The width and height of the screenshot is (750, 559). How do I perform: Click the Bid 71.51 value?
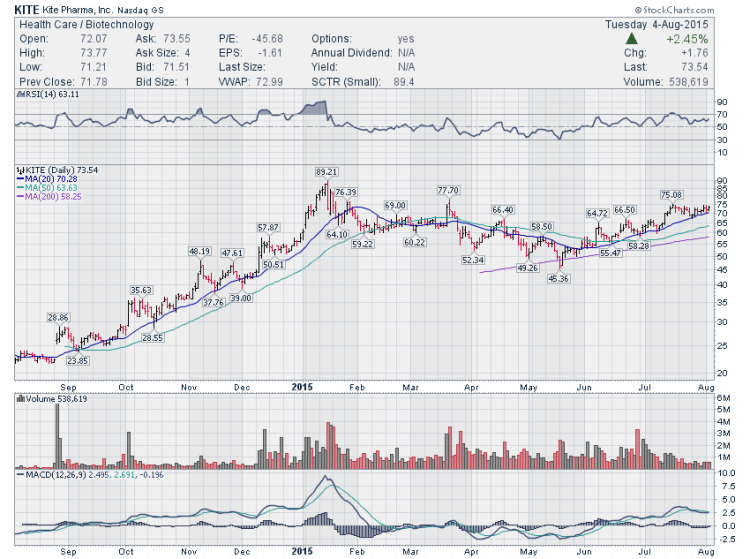tap(176, 67)
